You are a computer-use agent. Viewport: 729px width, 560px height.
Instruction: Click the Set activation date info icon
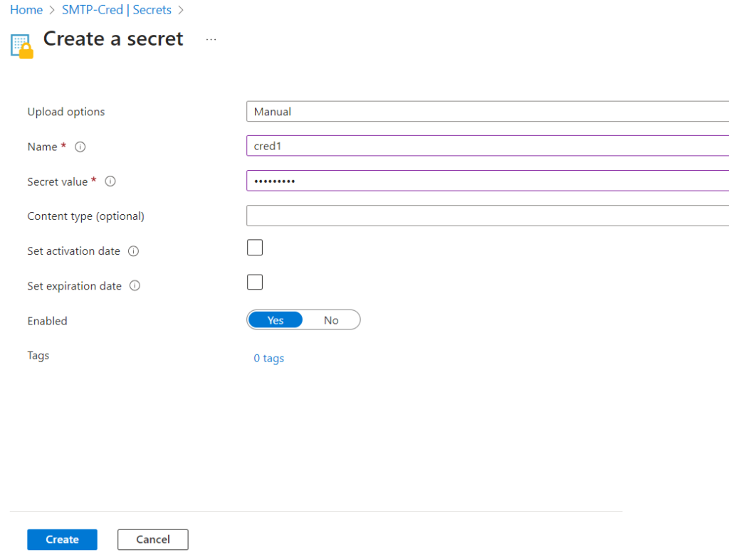(x=135, y=251)
